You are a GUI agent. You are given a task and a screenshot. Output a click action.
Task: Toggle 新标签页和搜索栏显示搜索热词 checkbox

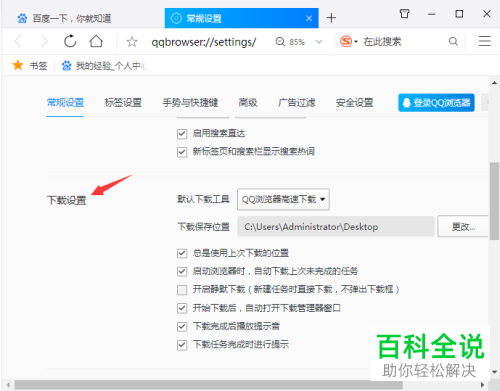pos(182,152)
